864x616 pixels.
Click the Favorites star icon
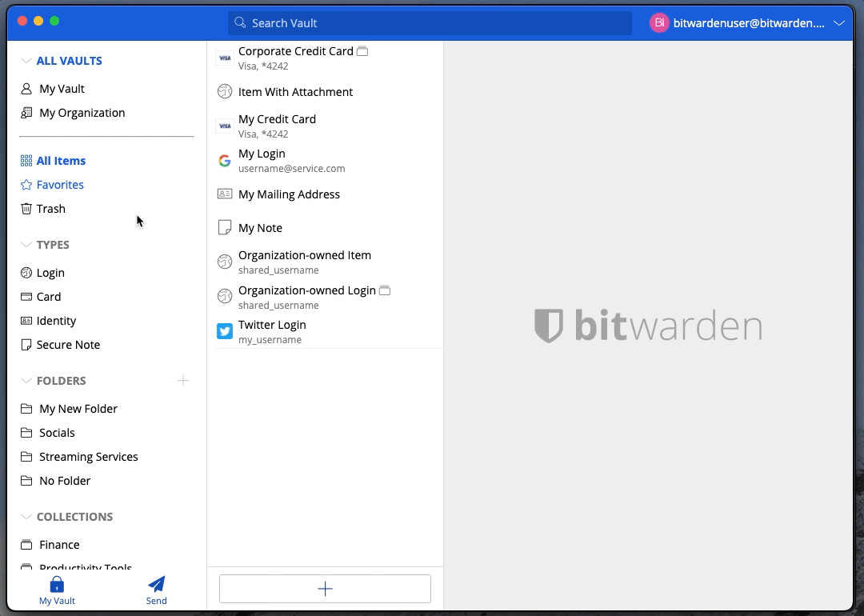[26, 185]
